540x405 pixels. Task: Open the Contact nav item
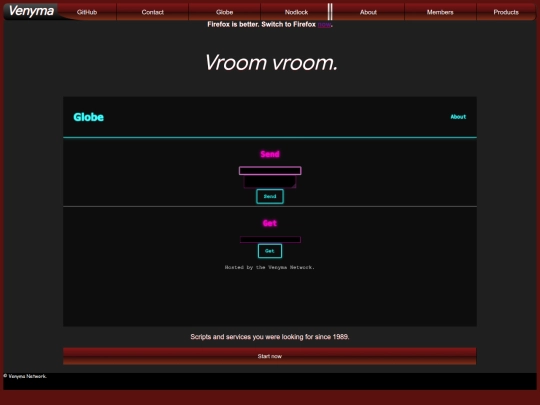153,12
